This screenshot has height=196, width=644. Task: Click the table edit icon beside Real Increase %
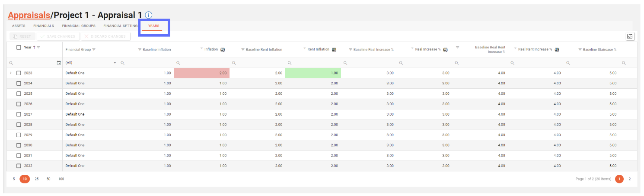446,50
